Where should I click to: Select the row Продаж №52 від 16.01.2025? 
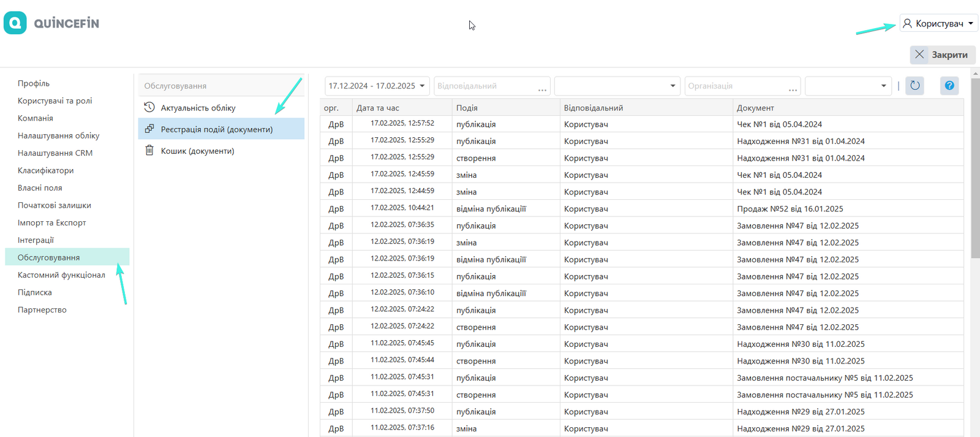pyautogui.click(x=790, y=209)
